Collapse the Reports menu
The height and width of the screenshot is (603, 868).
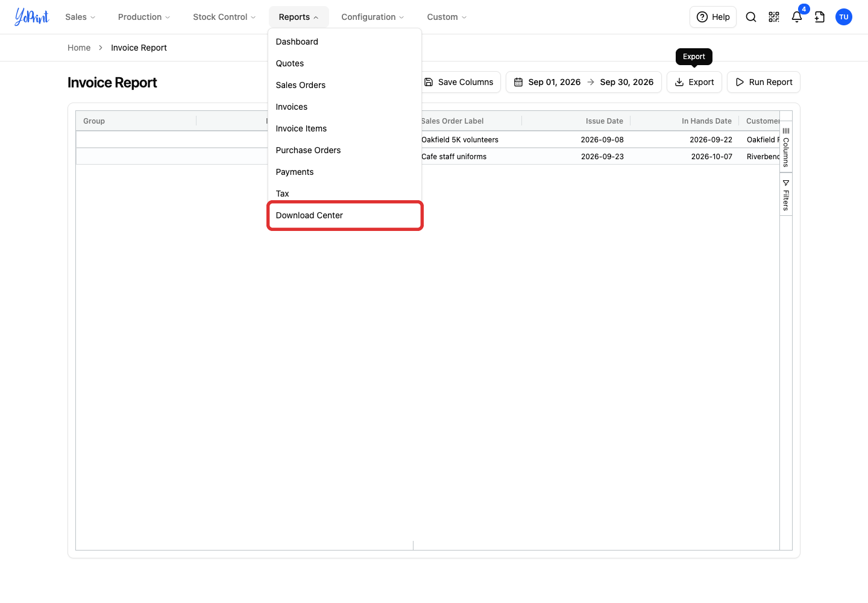[x=298, y=17]
